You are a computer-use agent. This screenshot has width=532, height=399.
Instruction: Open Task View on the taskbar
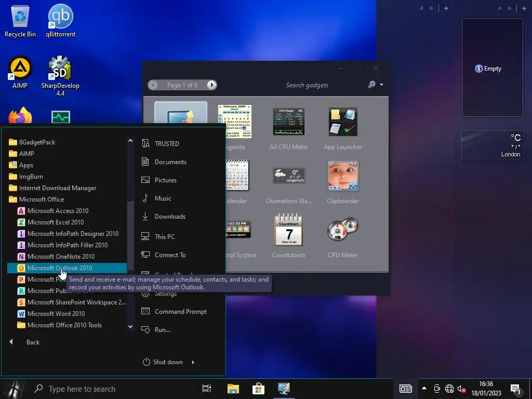pyautogui.click(x=207, y=389)
